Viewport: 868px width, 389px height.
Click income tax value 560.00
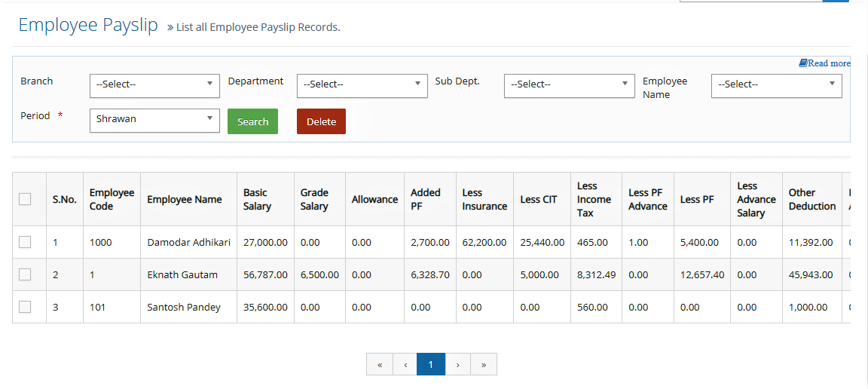tap(591, 307)
